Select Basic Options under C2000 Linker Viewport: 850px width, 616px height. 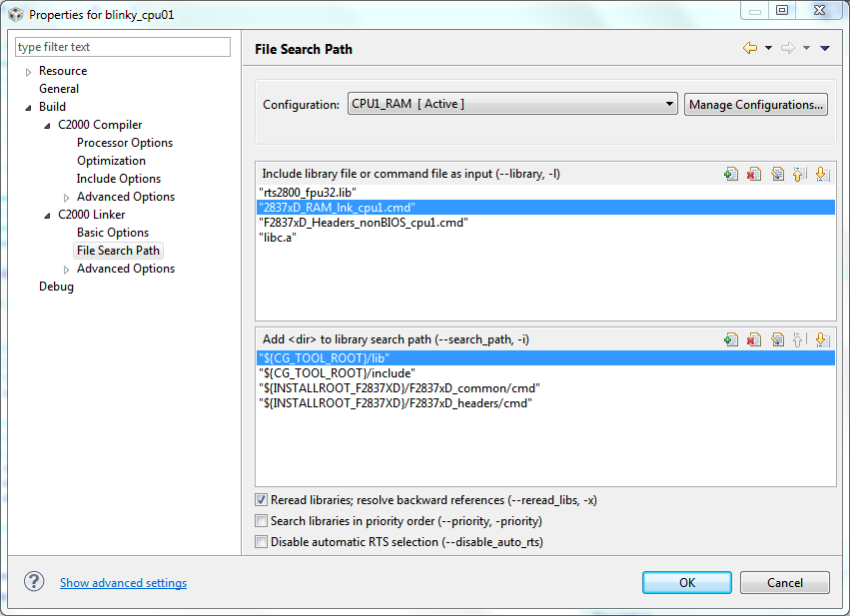tap(113, 233)
